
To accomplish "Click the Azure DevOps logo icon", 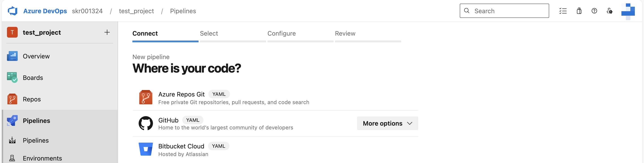I will (13, 11).
